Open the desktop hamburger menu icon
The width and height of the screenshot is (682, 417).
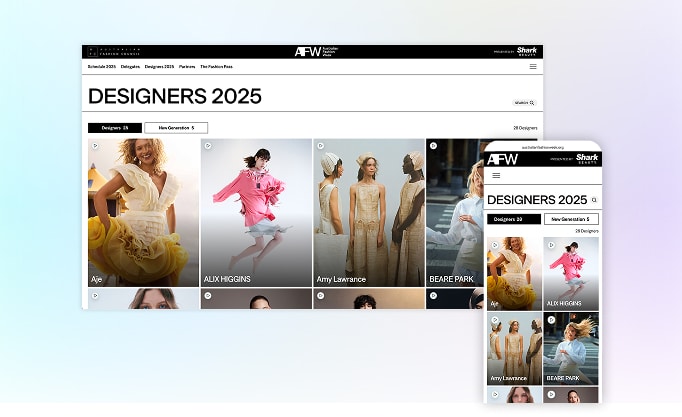(532, 66)
